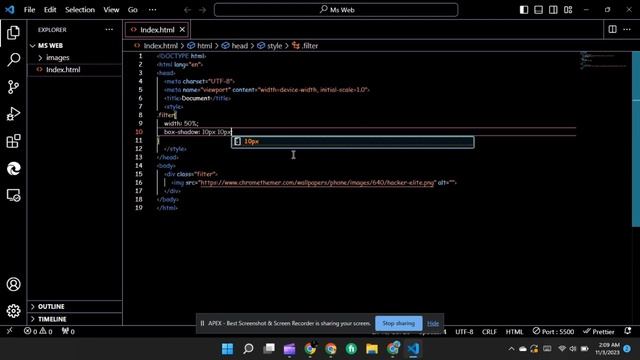Open the Extensions view
Screen dimensions: 640x360
13,141
